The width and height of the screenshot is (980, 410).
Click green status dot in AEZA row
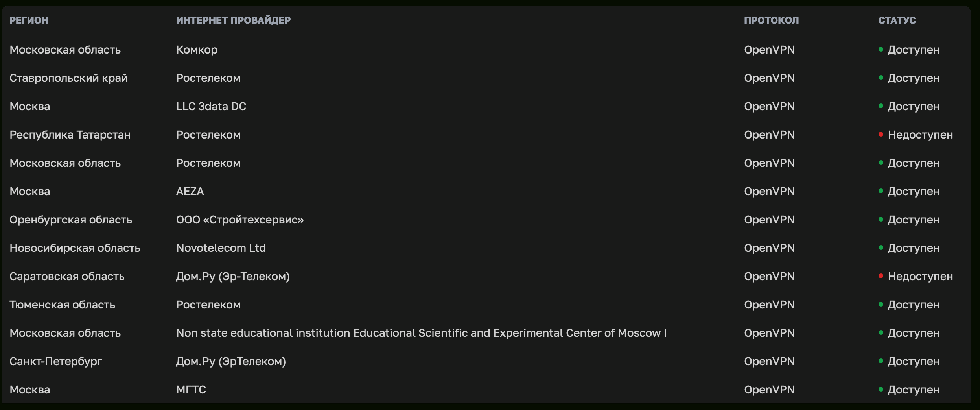point(881,191)
